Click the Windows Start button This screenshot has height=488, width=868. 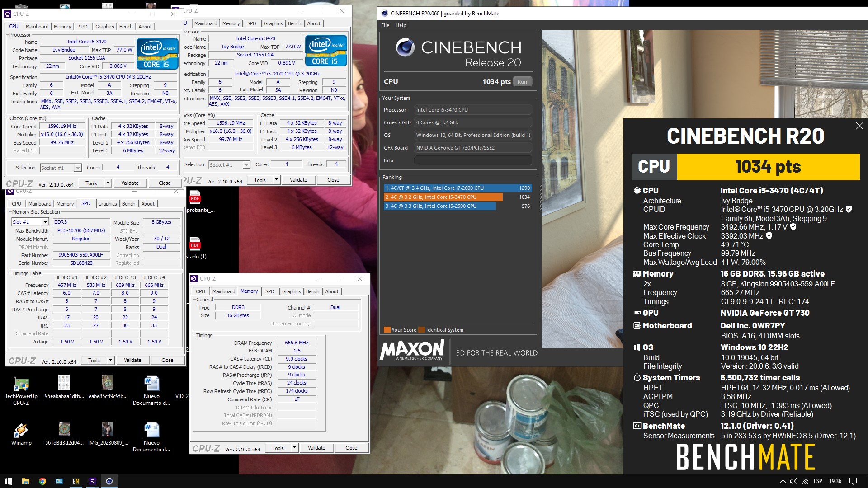point(8,481)
